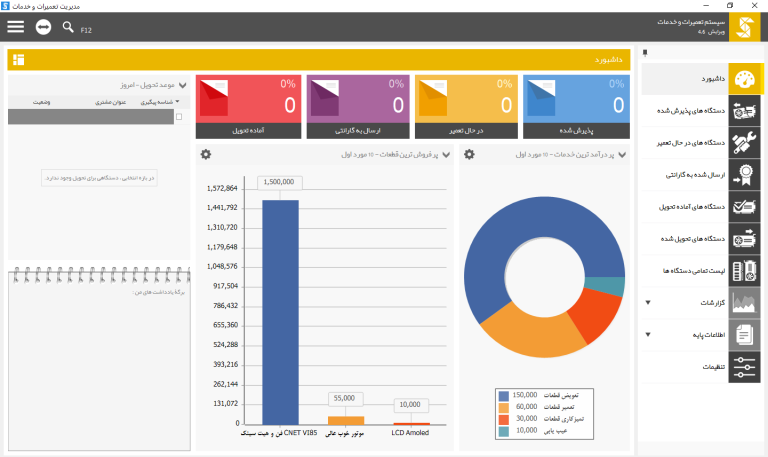The image size is (768, 457).
Task: Open gear settings of services donut chart
Action: click(469, 154)
